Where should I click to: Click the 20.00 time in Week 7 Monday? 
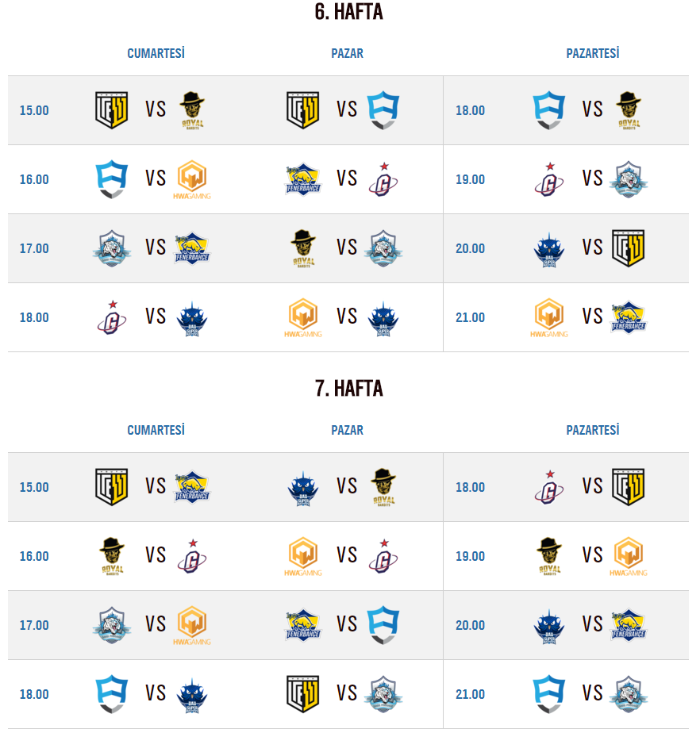point(470,625)
